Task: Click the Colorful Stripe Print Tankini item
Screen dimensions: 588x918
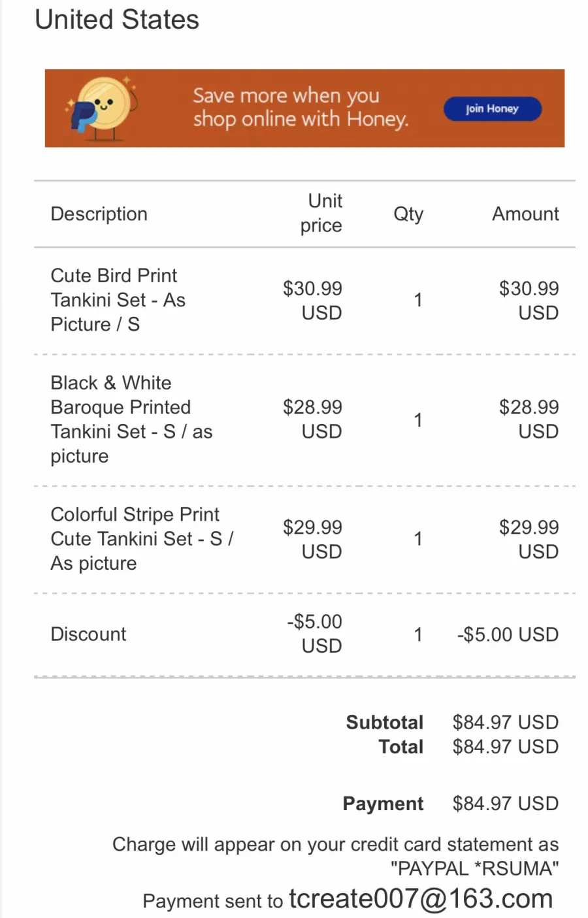Action: [142, 539]
